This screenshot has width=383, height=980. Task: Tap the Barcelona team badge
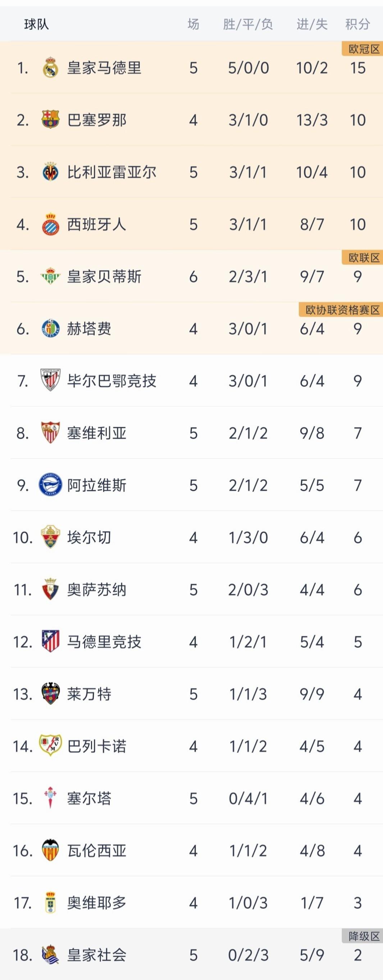(50, 120)
